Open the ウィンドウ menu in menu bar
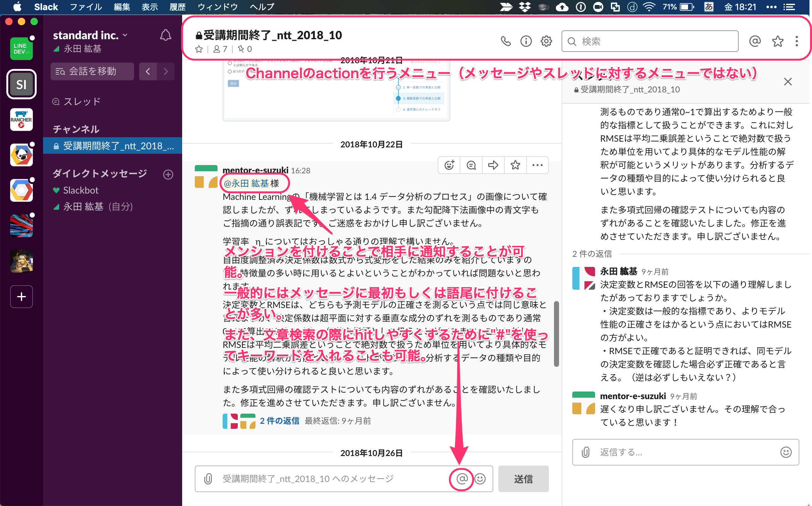 point(218,7)
